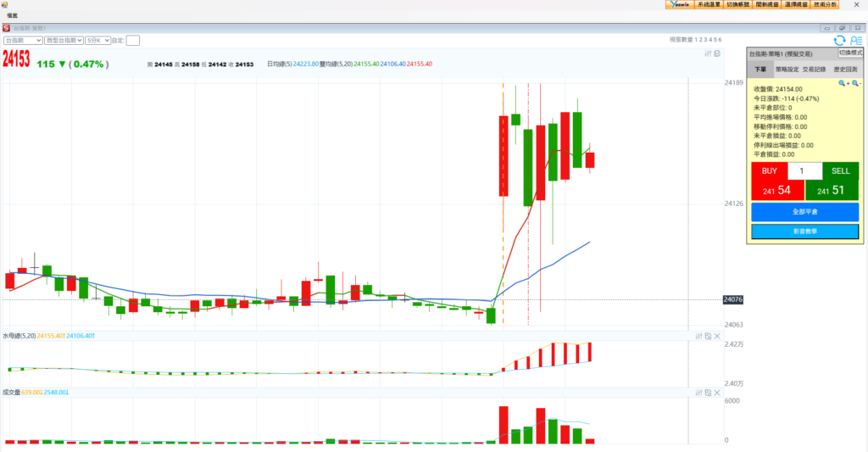The image size is (868, 452).
Task: Switch to the 策略設定 tab
Action: [787, 70]
